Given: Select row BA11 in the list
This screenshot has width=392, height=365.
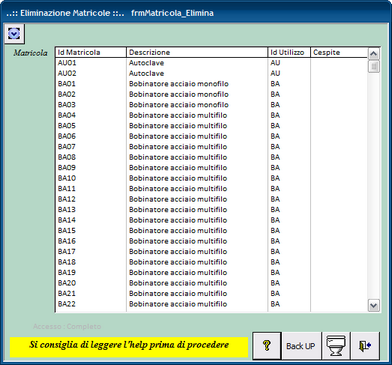Looking at the screenshot, I should tap(211, 189).
